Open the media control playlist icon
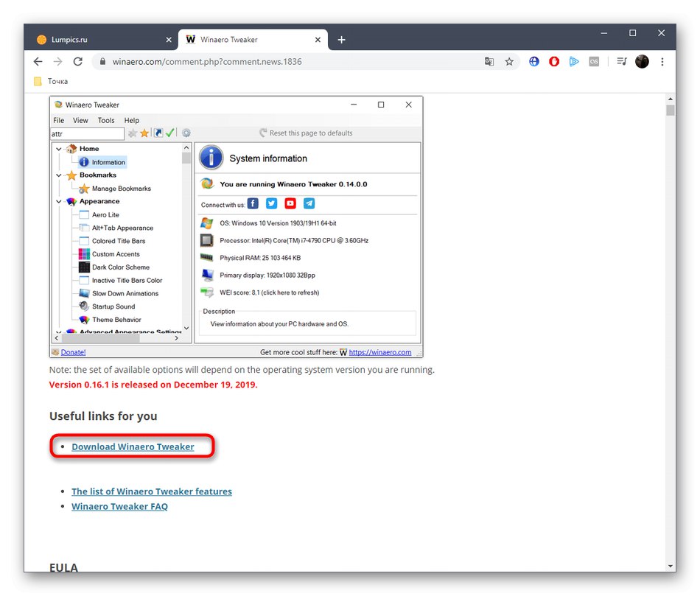700x596 pixels. point(622,62)
